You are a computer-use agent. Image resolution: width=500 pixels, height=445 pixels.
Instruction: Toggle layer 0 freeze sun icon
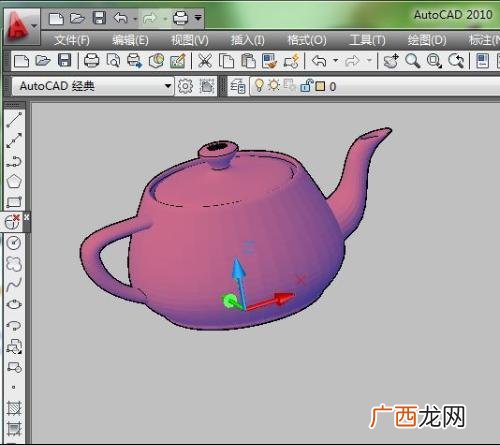click(274, 85)
